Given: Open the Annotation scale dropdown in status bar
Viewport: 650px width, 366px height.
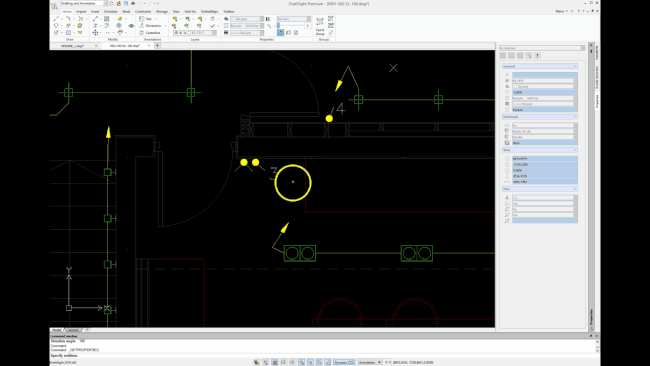Looking at the screenshot, I should (370, 362).
